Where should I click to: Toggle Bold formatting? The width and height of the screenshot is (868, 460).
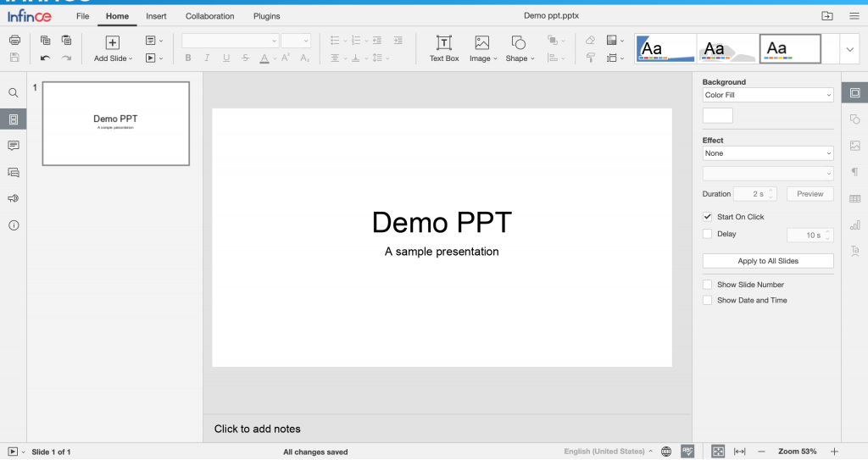[188, 58]
